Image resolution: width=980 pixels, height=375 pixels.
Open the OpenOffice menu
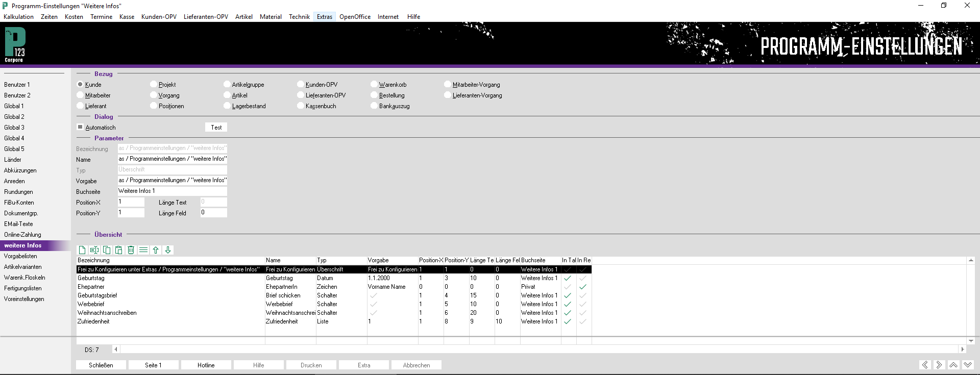(355, 17)
